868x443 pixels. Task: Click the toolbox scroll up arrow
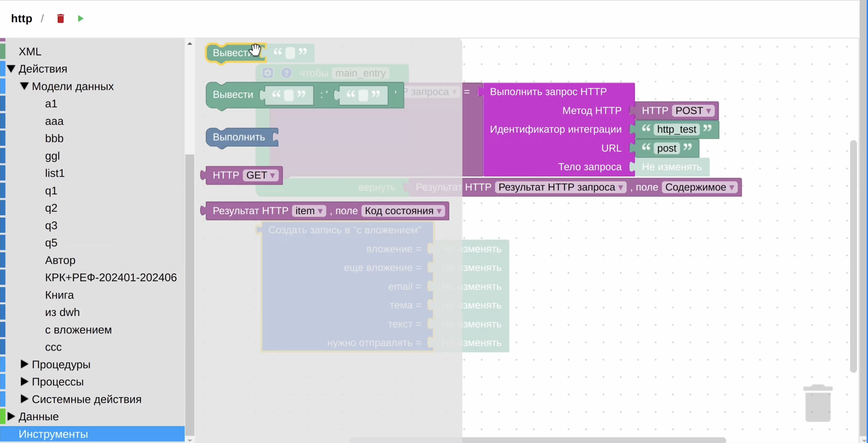pos(190,43)
